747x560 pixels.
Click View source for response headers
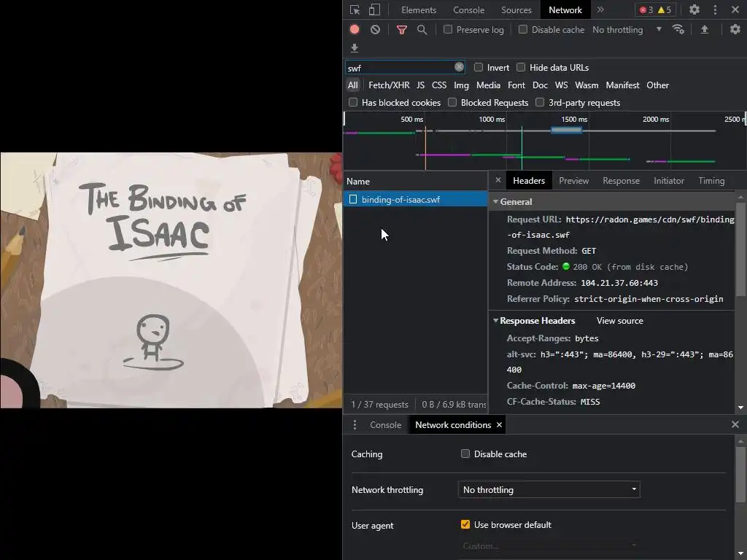pyautogui.click(x=620, y=321)
